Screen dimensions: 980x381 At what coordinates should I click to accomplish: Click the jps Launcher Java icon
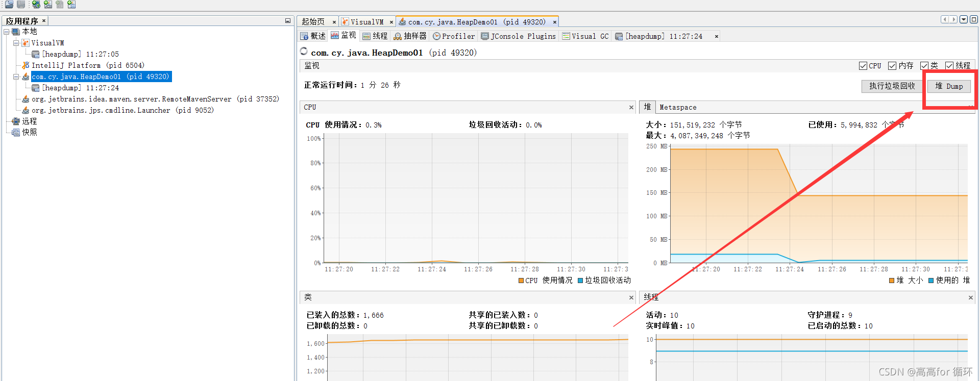26,110
